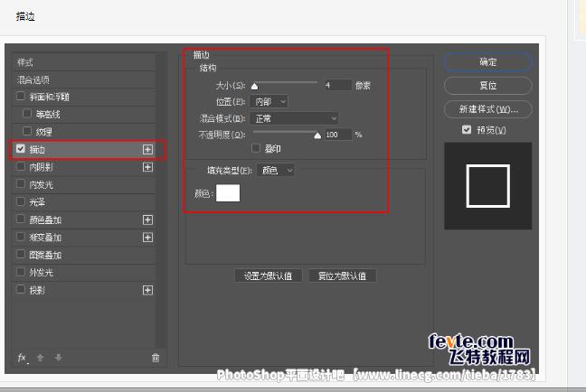
Task: Open the 混合模式 dropdown showing 正常
Action: (x=294, y=118)
